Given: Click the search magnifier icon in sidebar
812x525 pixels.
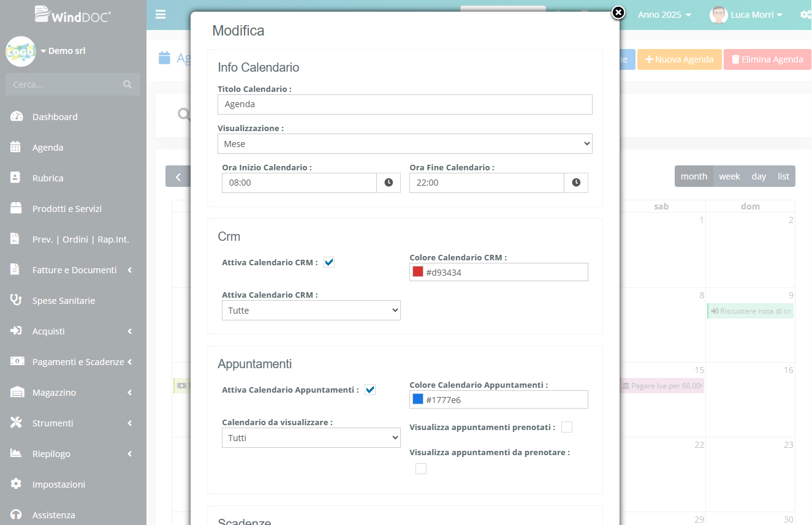Looking at the screenshot, I should pos(127,85).
